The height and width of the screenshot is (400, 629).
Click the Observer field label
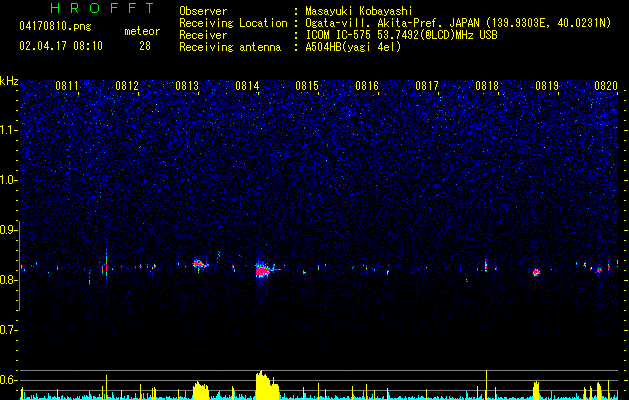203,11
